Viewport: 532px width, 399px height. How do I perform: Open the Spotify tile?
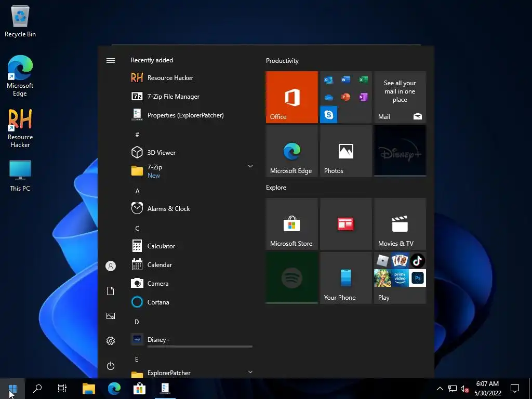click(292, 278)
